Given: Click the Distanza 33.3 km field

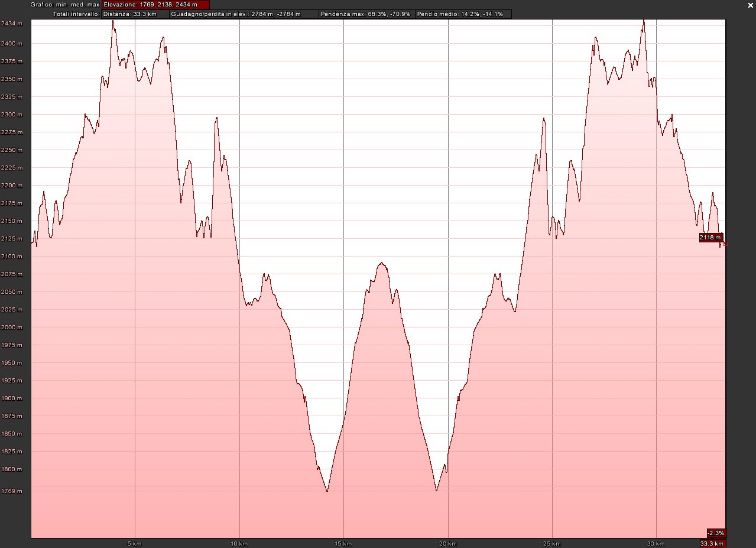Looking at the screenshot, I should [x=134, y=14].
